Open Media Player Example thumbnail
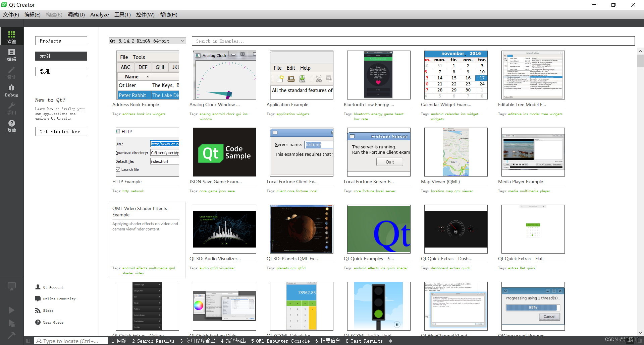 pyautogui.click(x=533, y=152)
